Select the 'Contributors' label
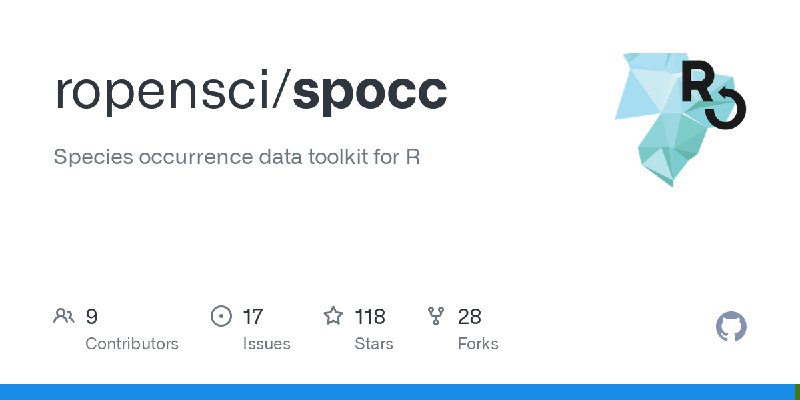The height and width of the screenshot is (400, 800). coord(132,344)
